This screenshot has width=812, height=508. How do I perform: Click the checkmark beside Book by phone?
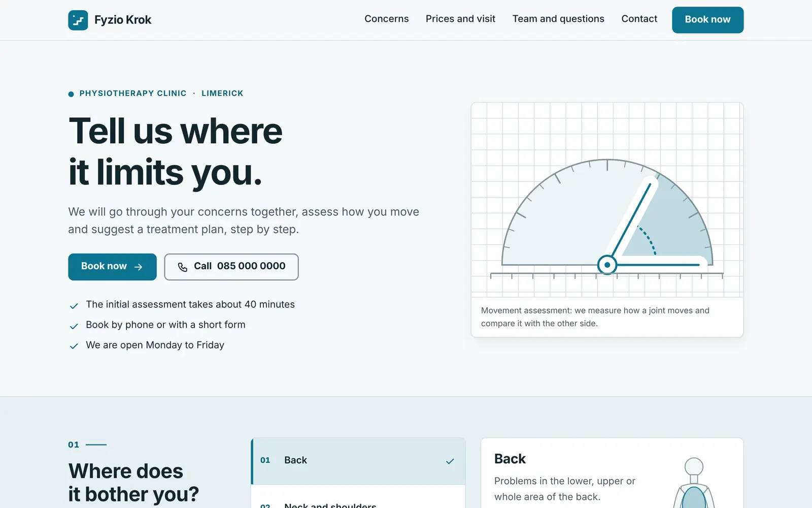tap(74, 326)
